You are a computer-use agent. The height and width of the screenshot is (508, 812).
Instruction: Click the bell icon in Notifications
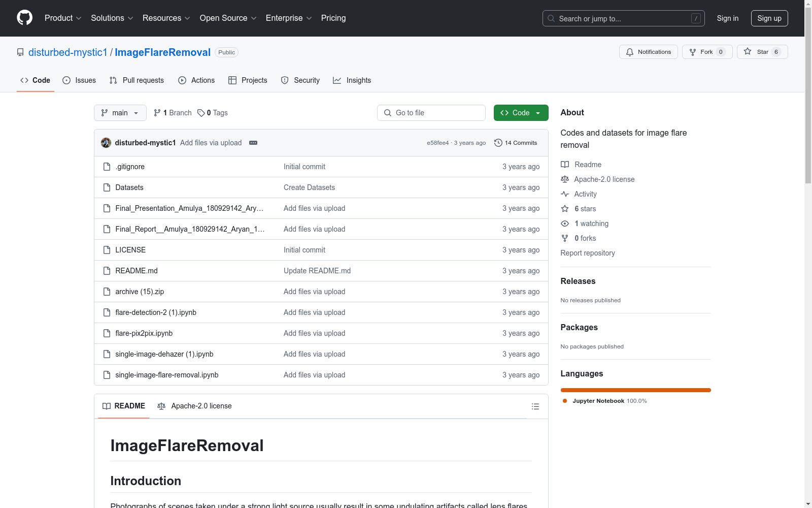(x=630, y=52)
